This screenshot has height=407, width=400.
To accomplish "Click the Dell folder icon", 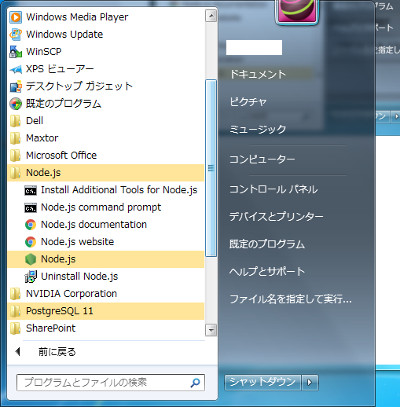I will (15, 121).
